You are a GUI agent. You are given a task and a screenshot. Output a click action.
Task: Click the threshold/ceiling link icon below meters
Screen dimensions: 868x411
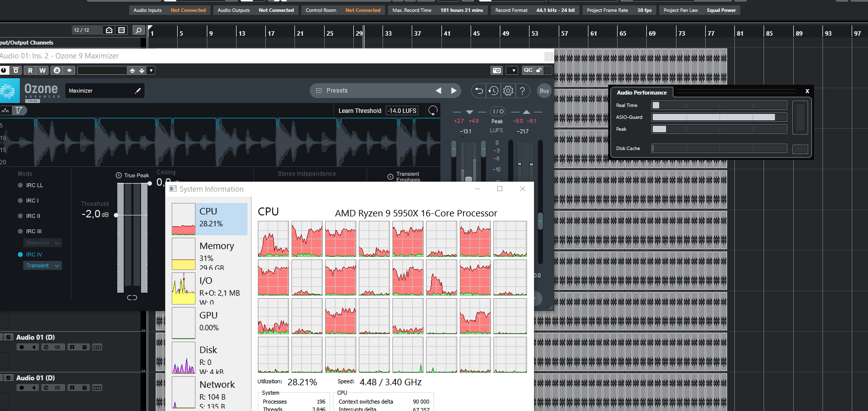[132, 298]
